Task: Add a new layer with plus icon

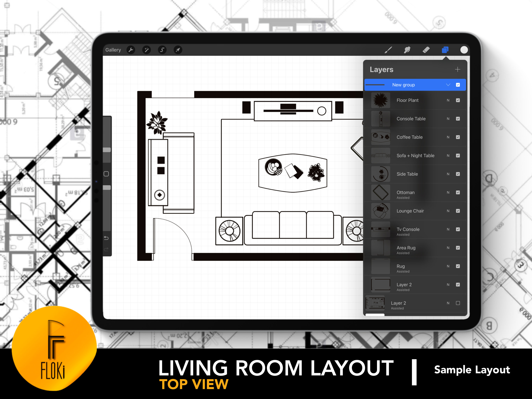Action: click(457, 69)
